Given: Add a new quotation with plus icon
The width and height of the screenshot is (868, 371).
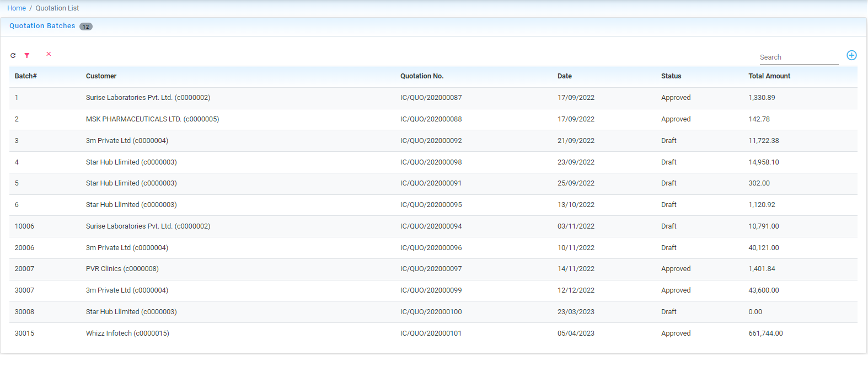Looking at the screenshot, I should pyautogui.click(x=851, y=55).
